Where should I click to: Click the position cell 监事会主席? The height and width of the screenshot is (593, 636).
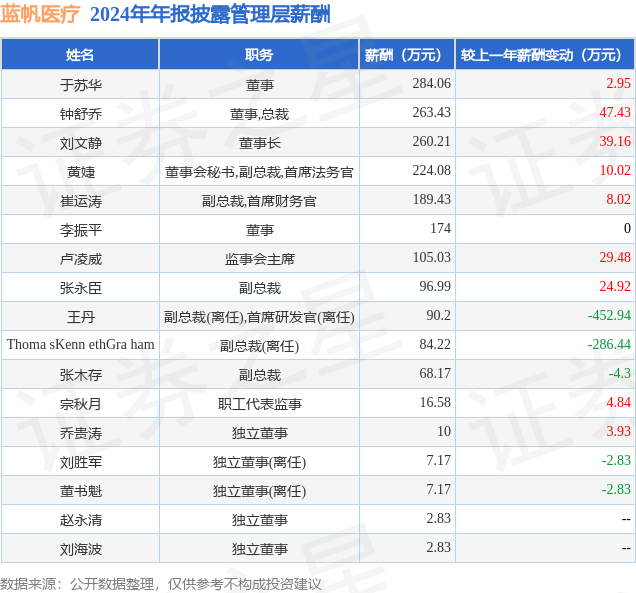[259, 259]
